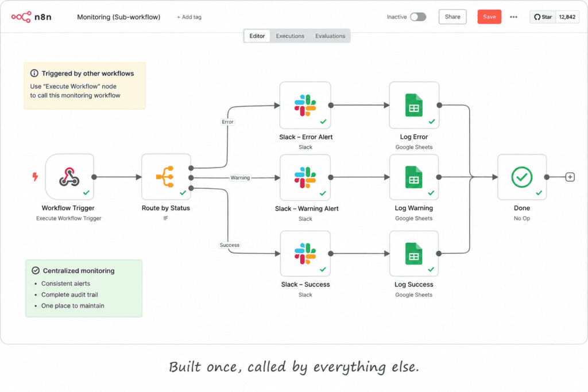The image size is (588, 392).
Task: Select the Log Error Google Sheets node
Action: tap(414, 105)
